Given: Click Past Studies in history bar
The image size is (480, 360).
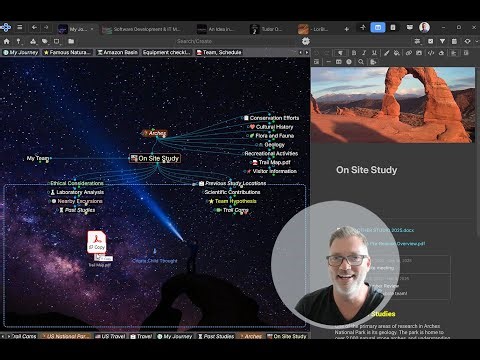Looking at the screenshot, I should click(x=216, y=336).
